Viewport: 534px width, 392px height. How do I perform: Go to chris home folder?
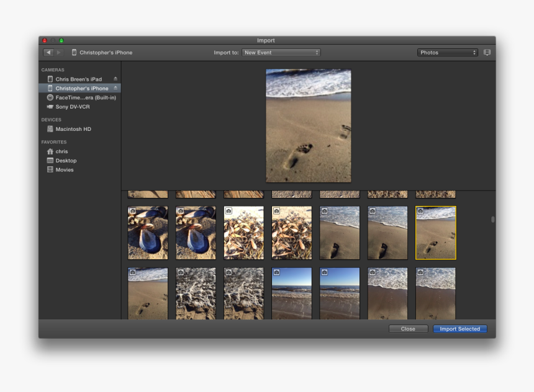pos(61,151)
